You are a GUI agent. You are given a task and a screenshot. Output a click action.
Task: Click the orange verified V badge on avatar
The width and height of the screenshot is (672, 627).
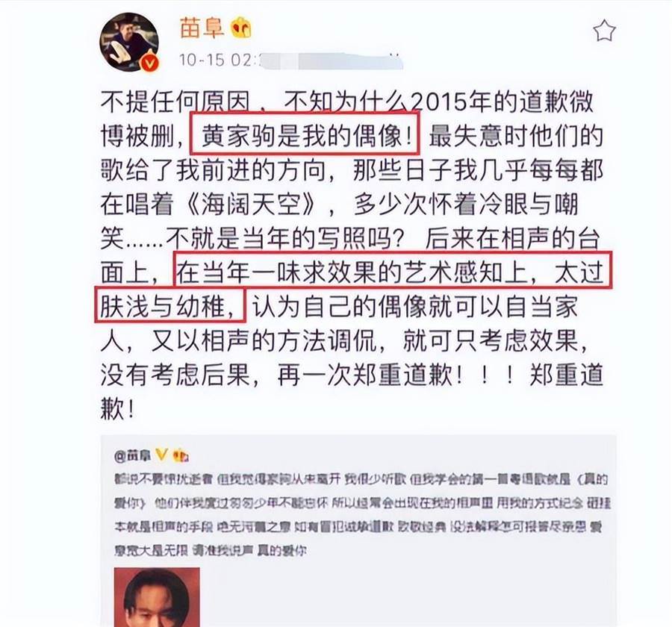(149, 63)
